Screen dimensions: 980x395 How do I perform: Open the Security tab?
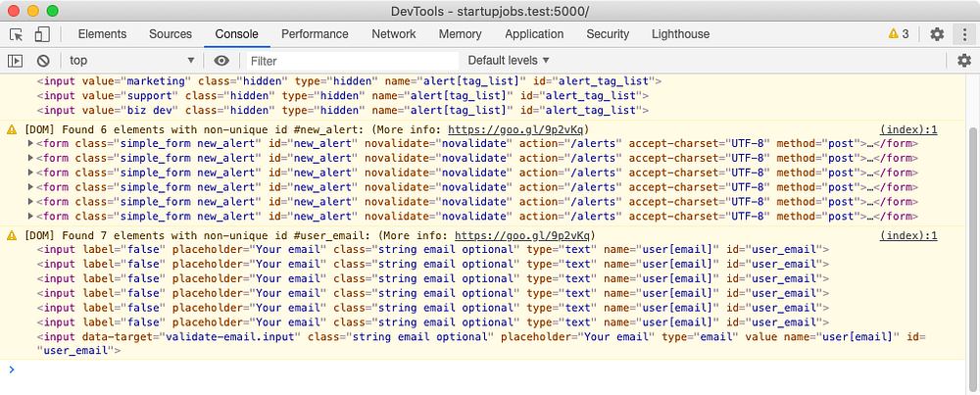pos(608,34)
